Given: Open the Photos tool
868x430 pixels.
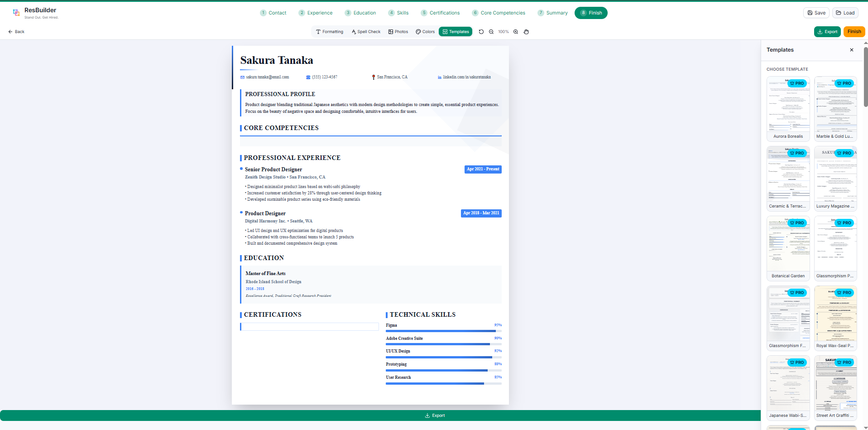Looking at the screenshot, I should (x=398, y=32).
